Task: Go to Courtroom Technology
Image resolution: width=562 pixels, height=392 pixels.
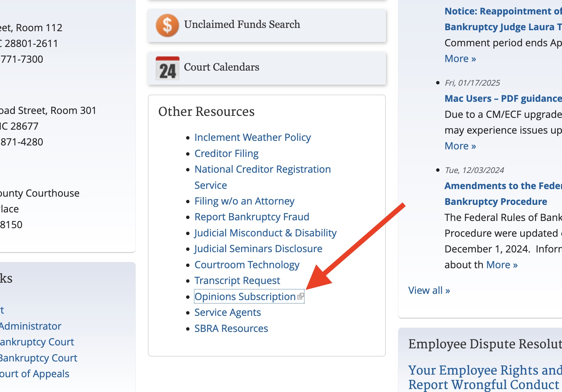Action: pyautogui.click(x=247, y=265)
